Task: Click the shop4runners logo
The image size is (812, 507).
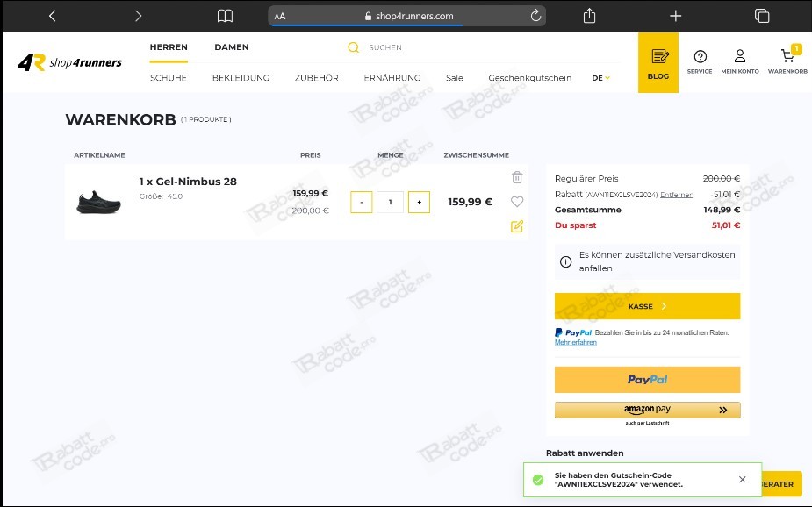Action: 70,62
